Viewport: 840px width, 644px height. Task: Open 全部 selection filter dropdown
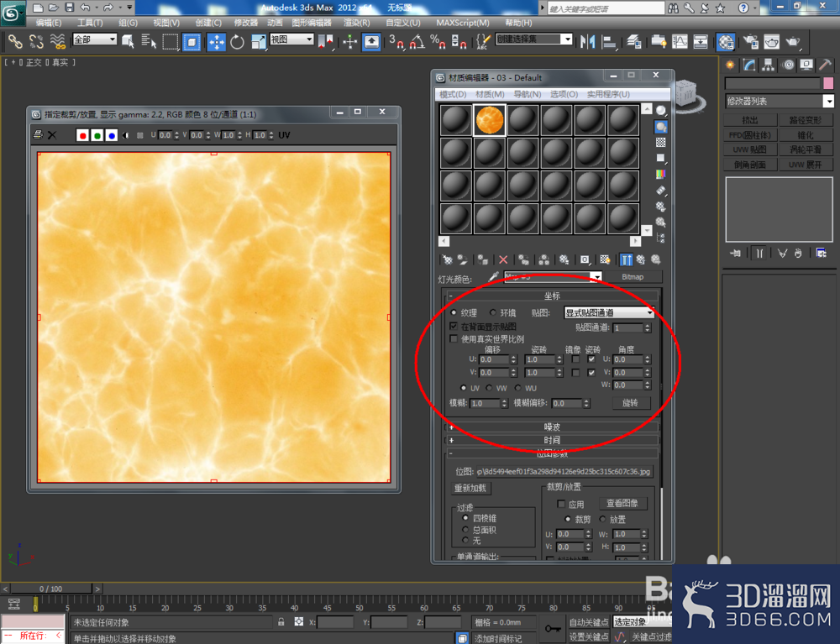pos(95,39)
